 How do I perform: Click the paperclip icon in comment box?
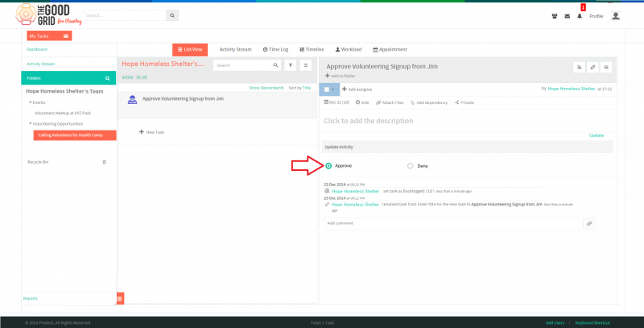[x=588, y=223]
